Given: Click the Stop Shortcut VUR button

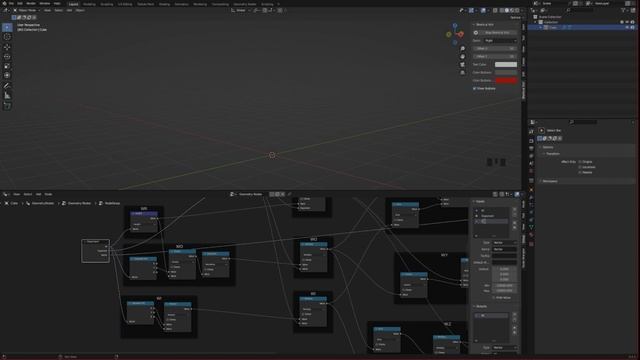Looking at the screenshot, I should click(497, 32).
